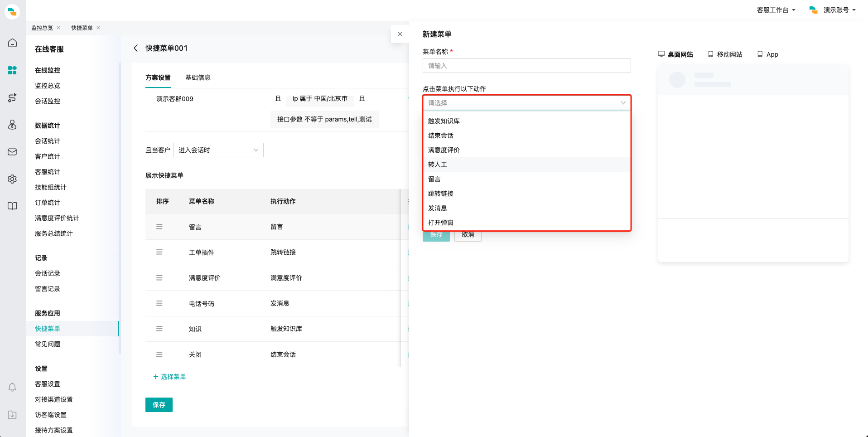Select 触发知识库 option

(x=526, y=121)
